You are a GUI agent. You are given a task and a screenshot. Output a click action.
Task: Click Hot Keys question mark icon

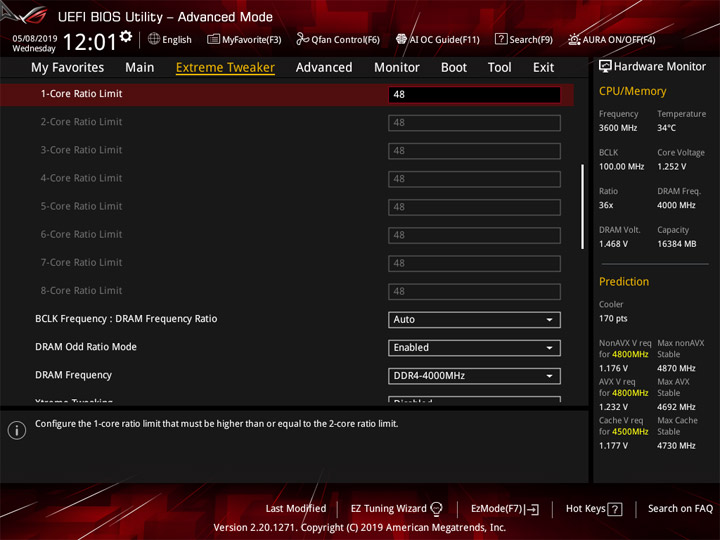pos(615,509)
